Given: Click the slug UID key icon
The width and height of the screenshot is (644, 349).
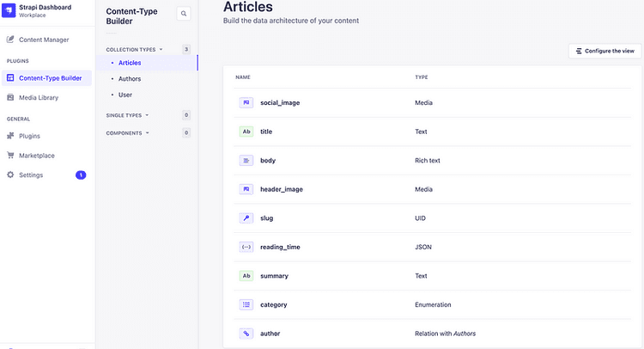Looking at the screenshot, I should [x=246, y=218].
